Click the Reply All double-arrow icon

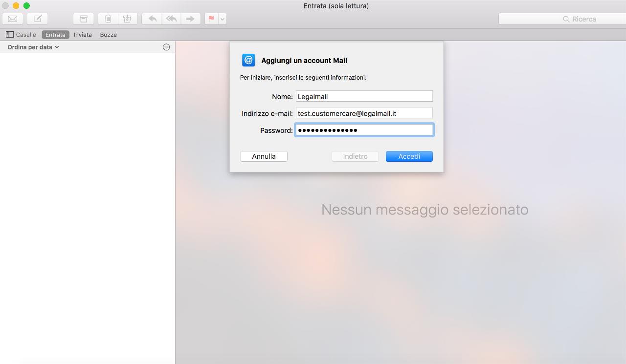[x=171, y=19]
